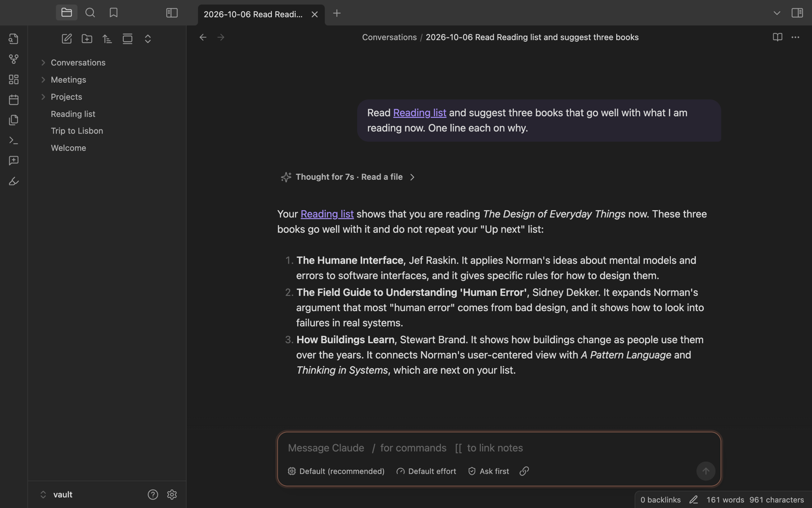The image size is (812, 508).
Task: Open more options three-dot menu
Action: tap(795, 38)
